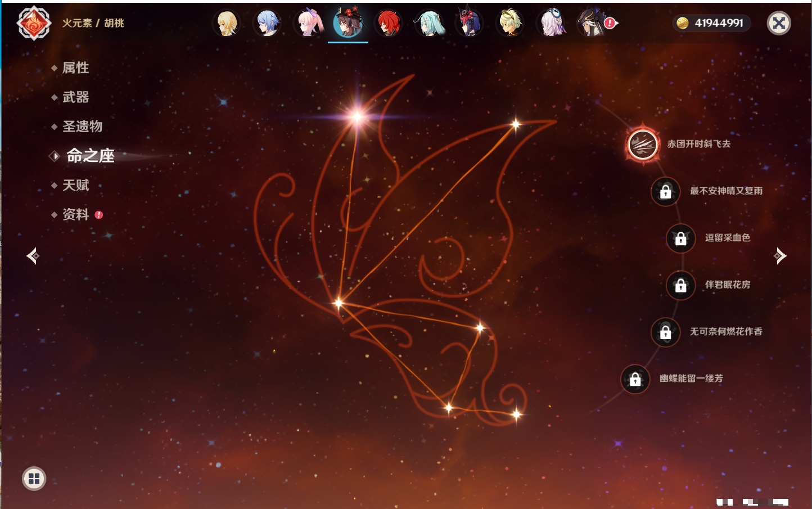Select the 命之座 constellation menu

coord(90,156)
